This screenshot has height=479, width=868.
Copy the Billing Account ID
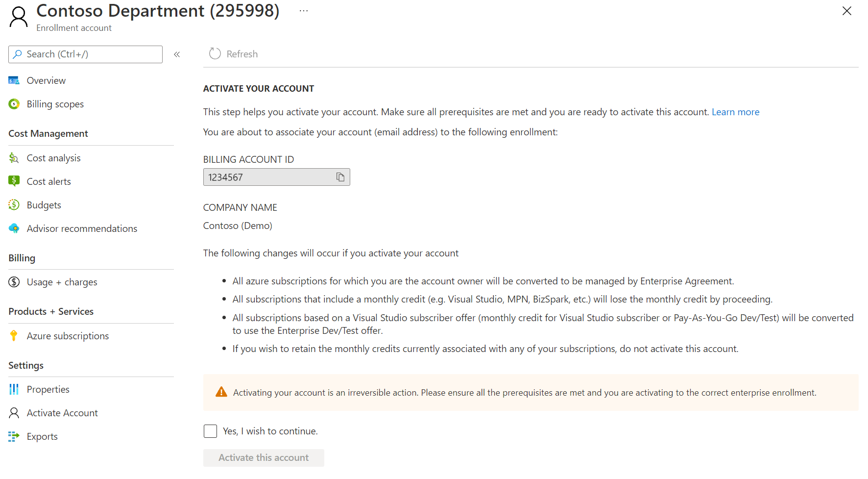[340, 177]
